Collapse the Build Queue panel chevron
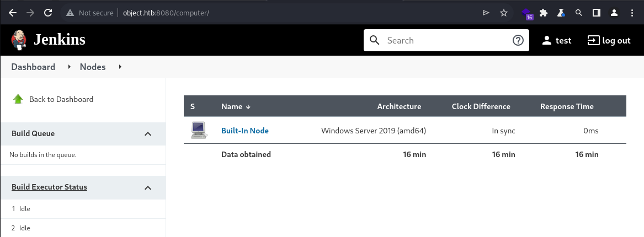644x237 pixels. [148, 134]
